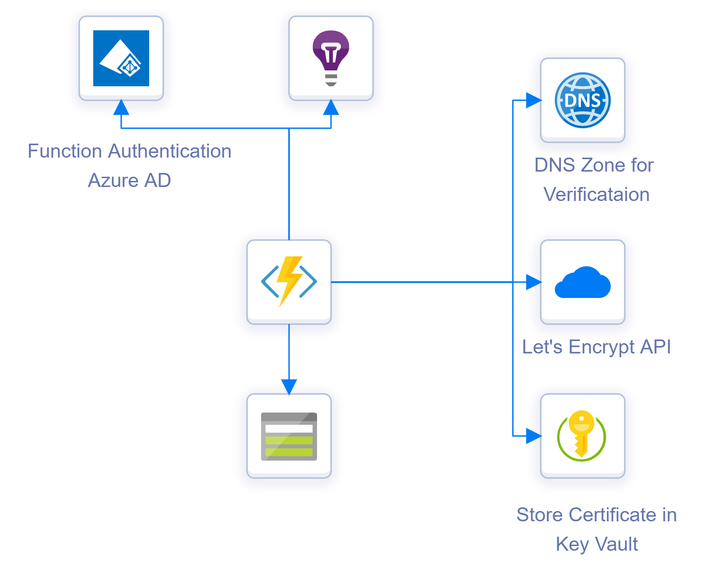Click the Application Insights lightbulb icon
704x588 pixels.
[x=331, y=58]
